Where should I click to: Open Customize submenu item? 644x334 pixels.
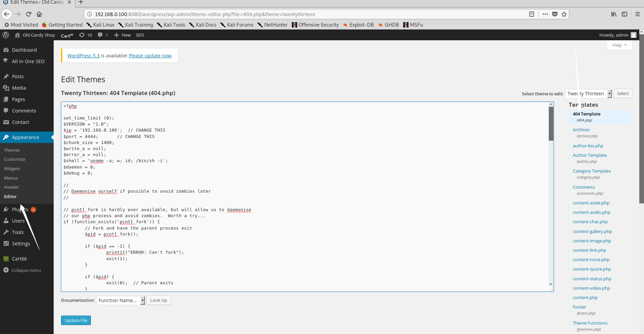[x=15, y=159]
